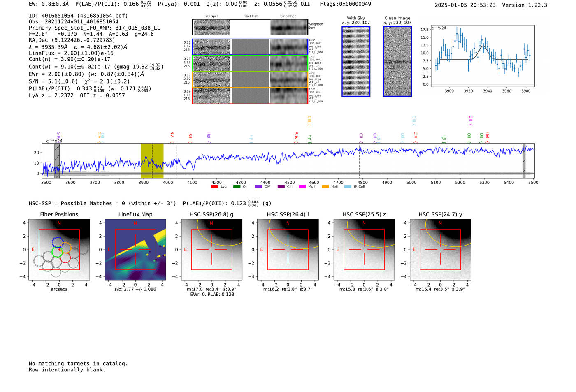Select the red-bordered 2D spectrum row
The height and width of the screenshot is (392, 576).
click(250, 95)
